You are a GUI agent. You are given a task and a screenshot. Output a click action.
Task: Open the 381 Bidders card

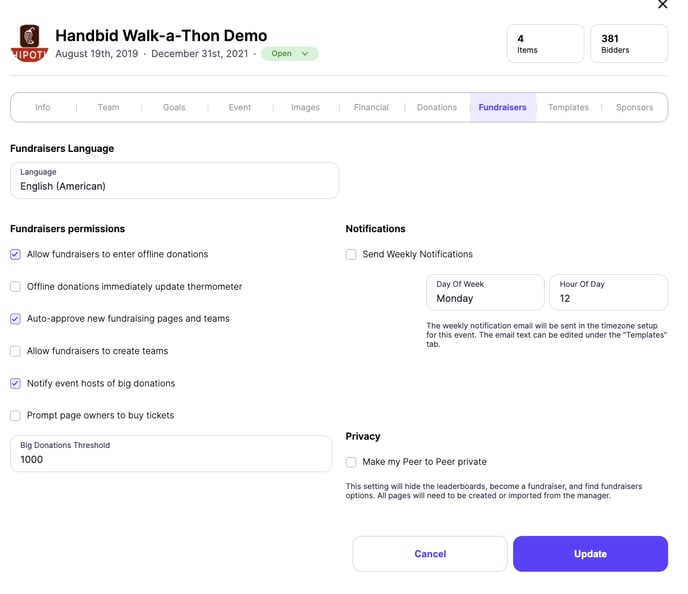[629, 43]
